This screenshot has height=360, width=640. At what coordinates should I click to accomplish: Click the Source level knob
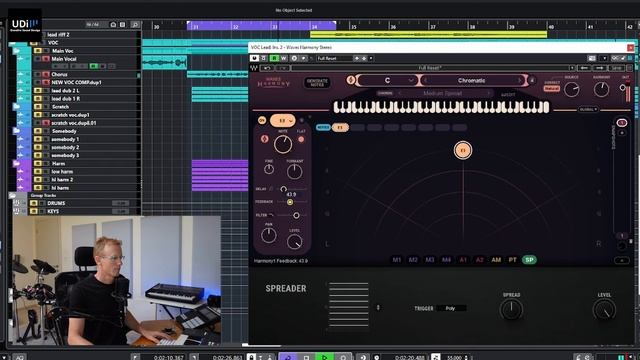click(x=571, y=89)
